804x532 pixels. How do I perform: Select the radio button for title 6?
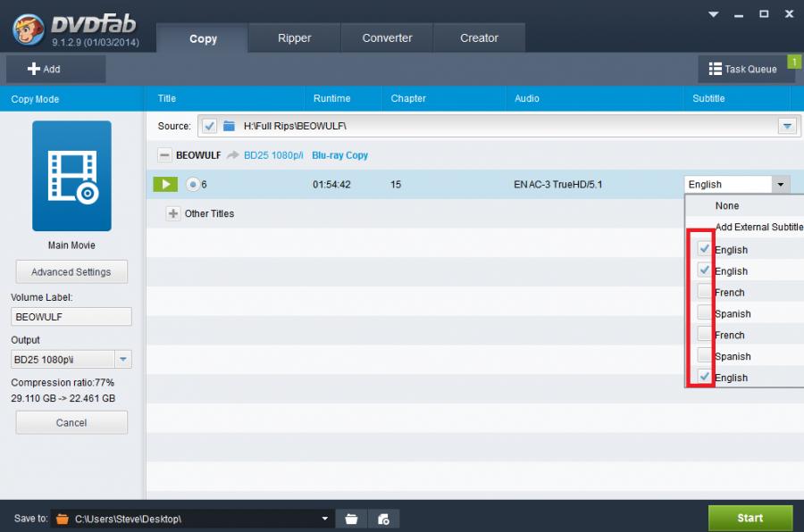(x=192, y=185)
